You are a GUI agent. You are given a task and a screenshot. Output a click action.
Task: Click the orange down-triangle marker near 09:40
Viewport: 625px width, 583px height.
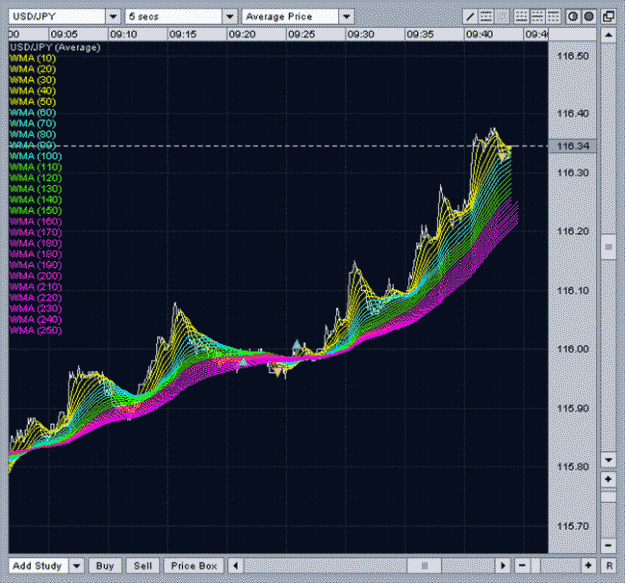503,156
